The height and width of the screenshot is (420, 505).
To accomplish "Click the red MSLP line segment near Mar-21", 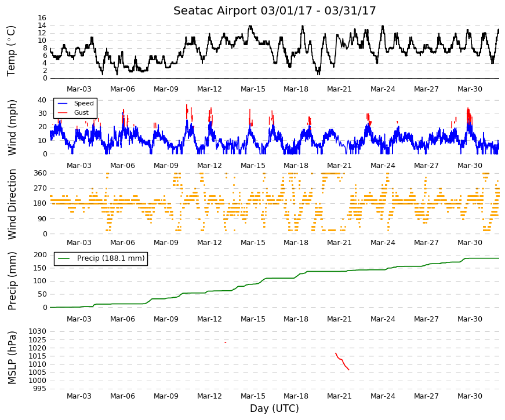I will click(x=342, y=361).
